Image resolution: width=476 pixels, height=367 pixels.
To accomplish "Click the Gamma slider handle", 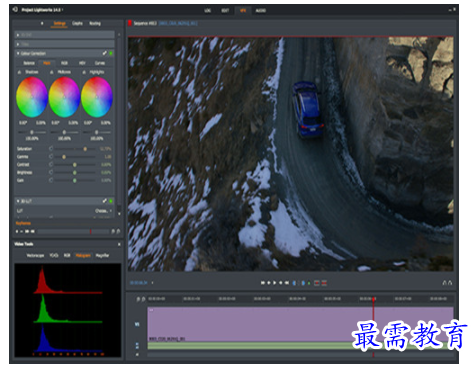I will click(x=64, y=157).
